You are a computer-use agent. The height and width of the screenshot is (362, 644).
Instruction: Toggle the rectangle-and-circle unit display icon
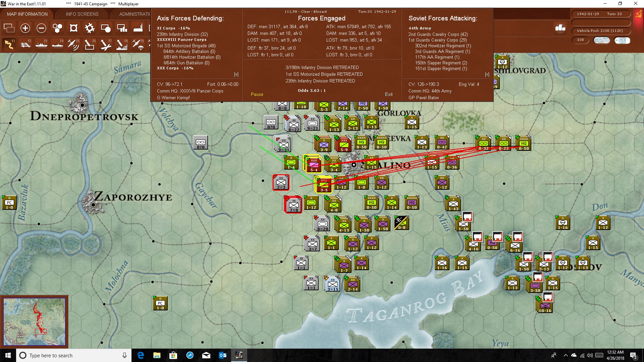pos(106,28)
